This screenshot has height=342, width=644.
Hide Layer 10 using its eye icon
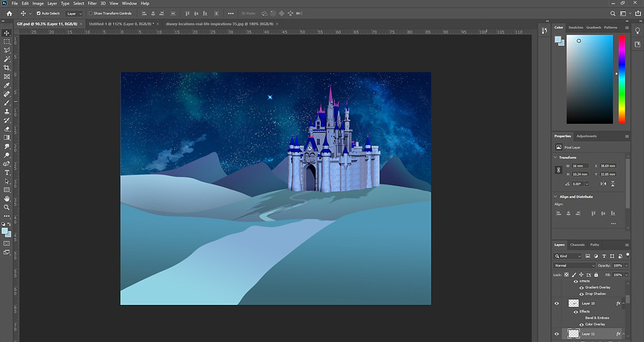pos(557,304)
